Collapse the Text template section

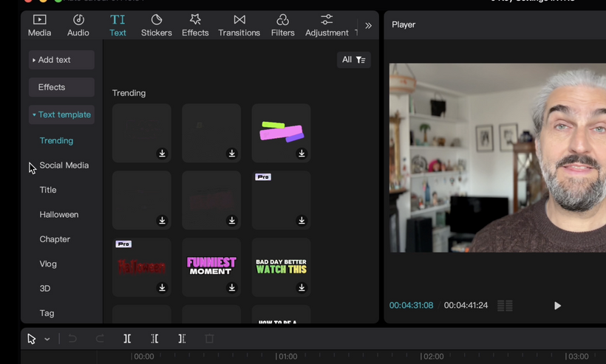(61, 114)
